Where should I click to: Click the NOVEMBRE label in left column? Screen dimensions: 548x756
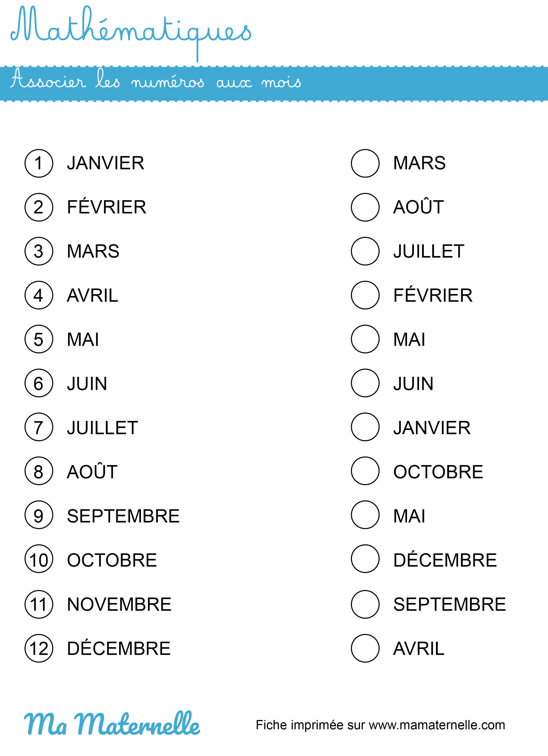119,605
